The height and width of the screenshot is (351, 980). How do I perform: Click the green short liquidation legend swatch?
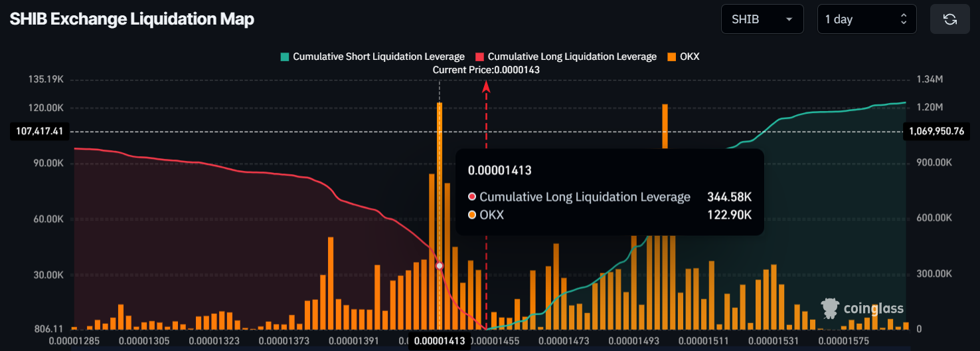tap(285, 57)
